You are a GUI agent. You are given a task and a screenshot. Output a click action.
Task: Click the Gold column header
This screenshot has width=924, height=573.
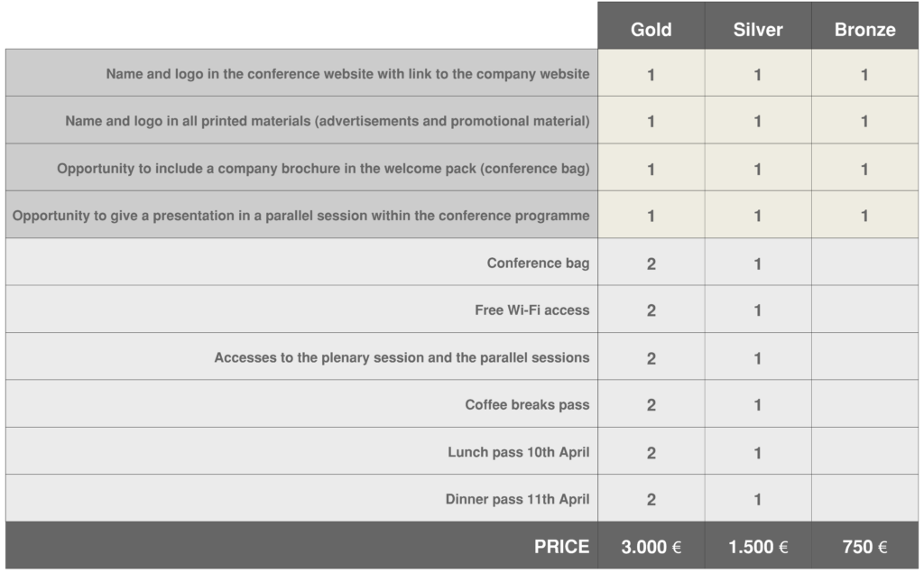point(651,29)
